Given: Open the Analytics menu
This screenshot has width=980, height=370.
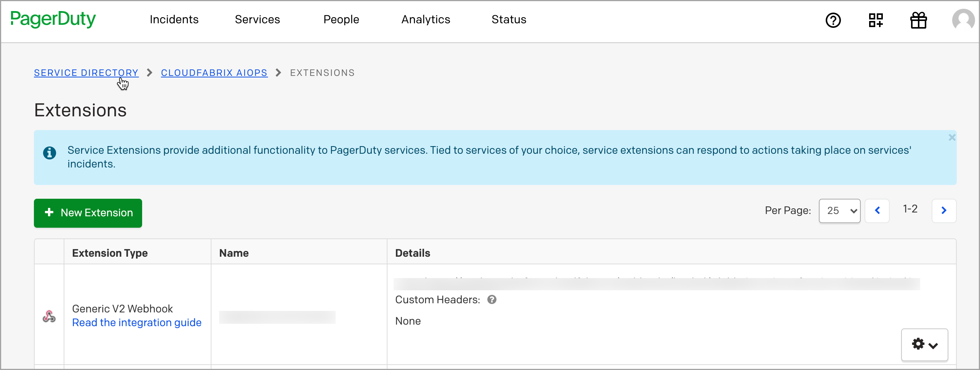Looking at the screenshot, I should (426, 19).
